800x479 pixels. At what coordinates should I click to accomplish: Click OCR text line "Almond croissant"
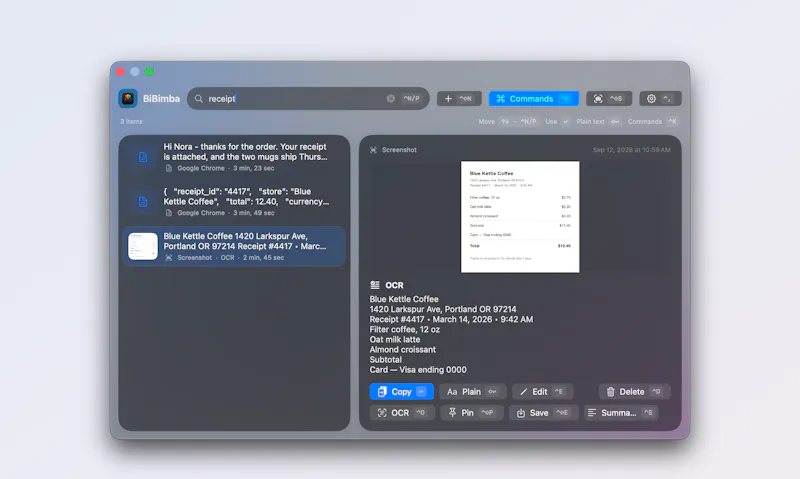(x=403, y=349)
